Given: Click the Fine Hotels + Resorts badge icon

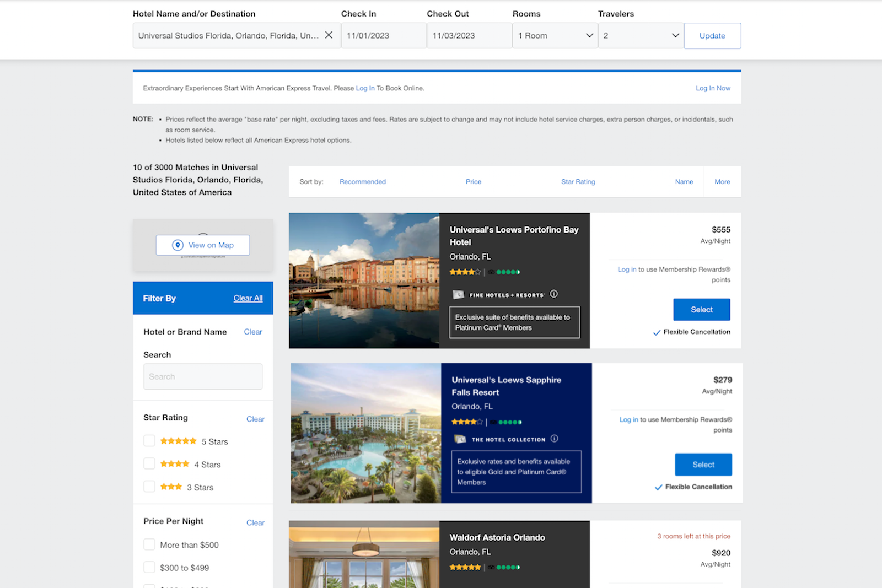Looking at the screenshot, I should [459, 295].
